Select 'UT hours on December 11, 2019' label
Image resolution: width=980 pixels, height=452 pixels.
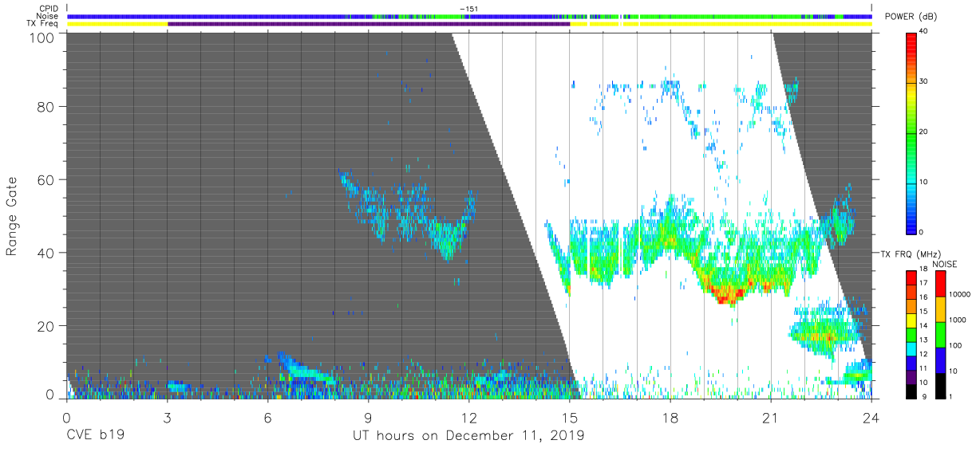(468, 436)
